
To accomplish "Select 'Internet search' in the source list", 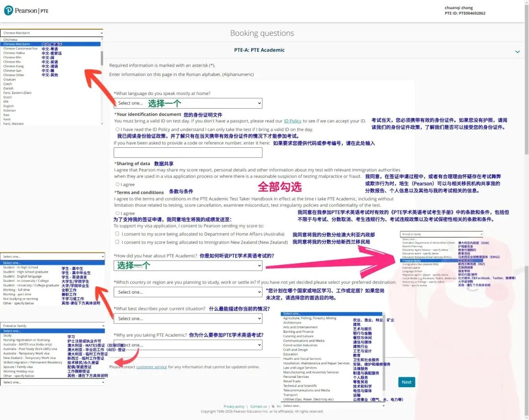I will (x=411, y=268).
